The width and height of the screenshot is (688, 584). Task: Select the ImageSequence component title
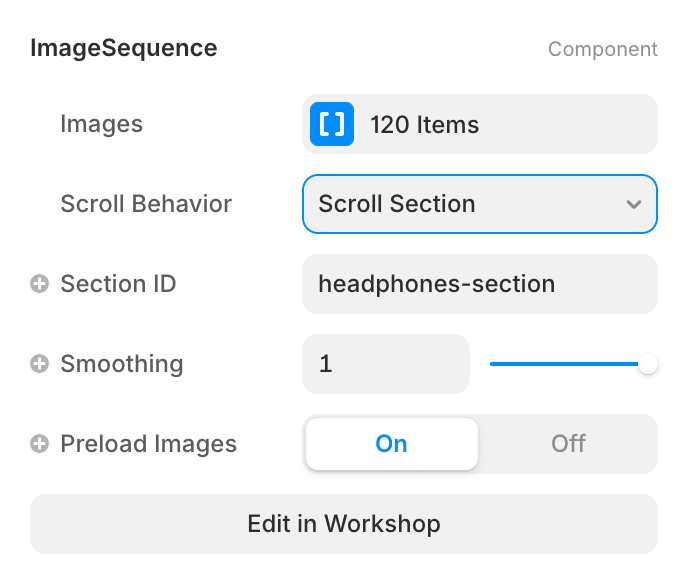point(124,48)
